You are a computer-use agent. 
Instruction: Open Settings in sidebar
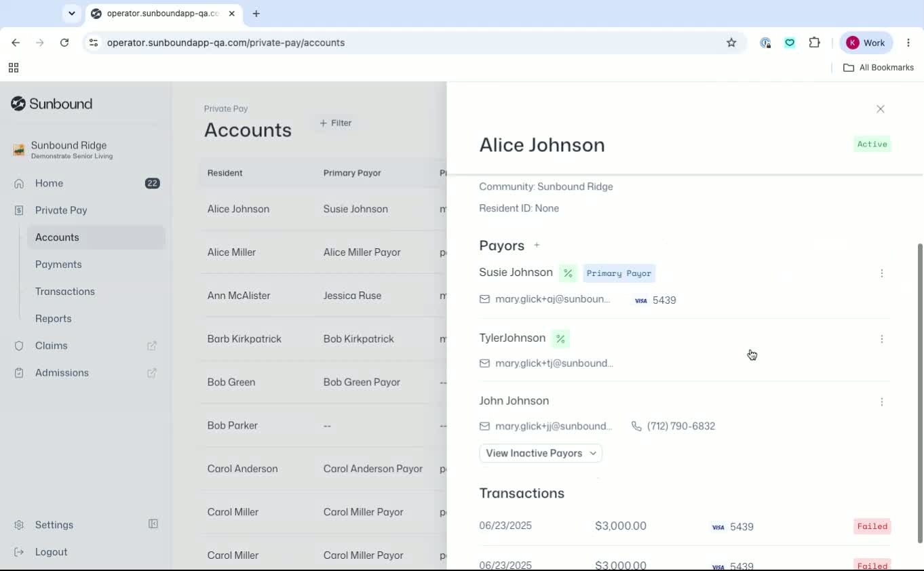point(54,525)
